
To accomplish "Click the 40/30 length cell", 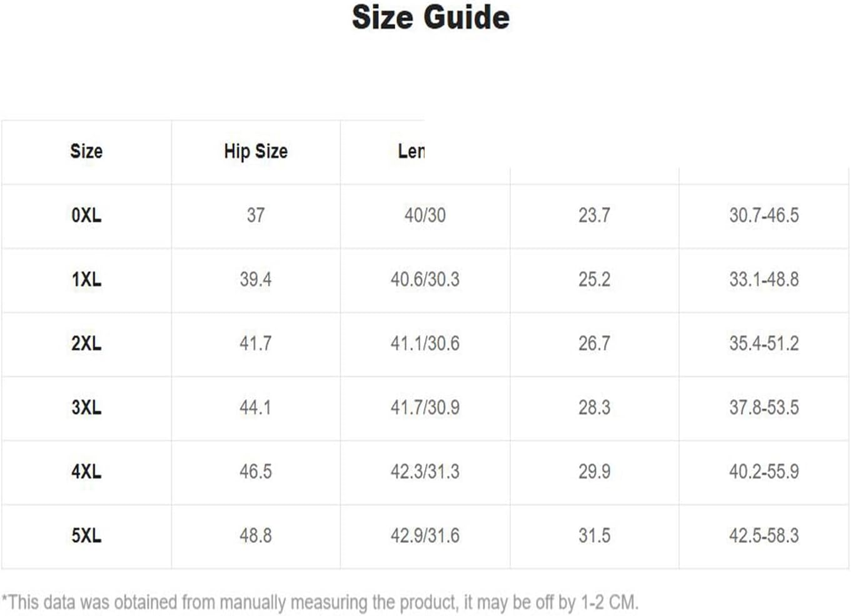I will click(425, 215).
